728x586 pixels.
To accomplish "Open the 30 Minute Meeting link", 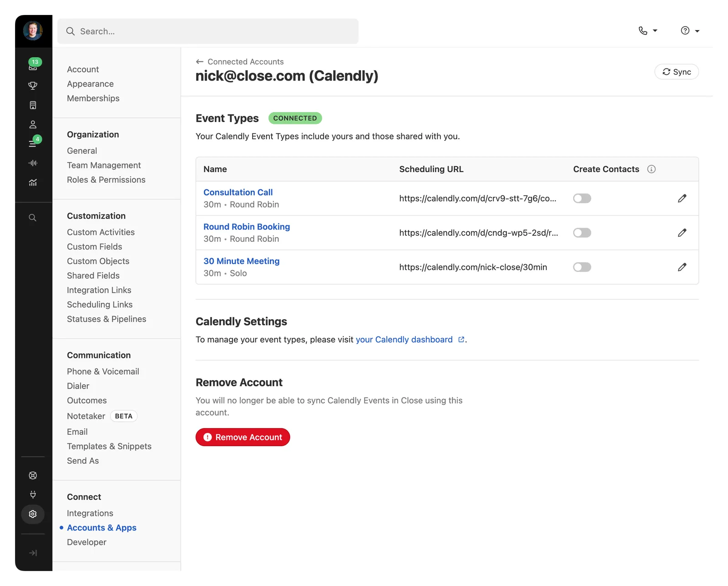I will click(x=242, y=261).
